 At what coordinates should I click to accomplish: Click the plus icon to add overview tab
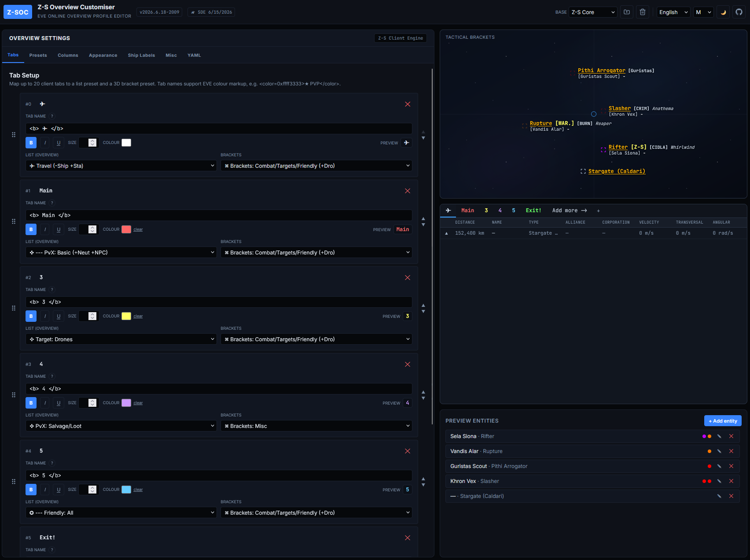pos(598,211)
